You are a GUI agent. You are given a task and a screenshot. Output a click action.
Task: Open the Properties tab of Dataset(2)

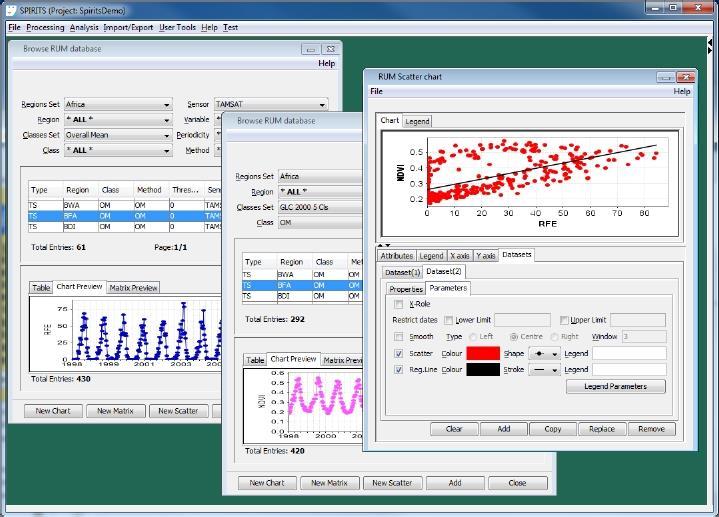click(x=406, y=289)
